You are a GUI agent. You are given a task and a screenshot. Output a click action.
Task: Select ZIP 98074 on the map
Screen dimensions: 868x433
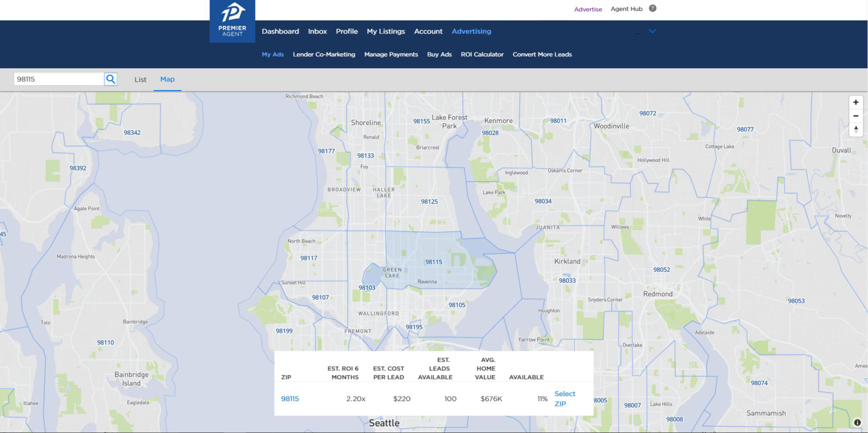pos(759,383)
